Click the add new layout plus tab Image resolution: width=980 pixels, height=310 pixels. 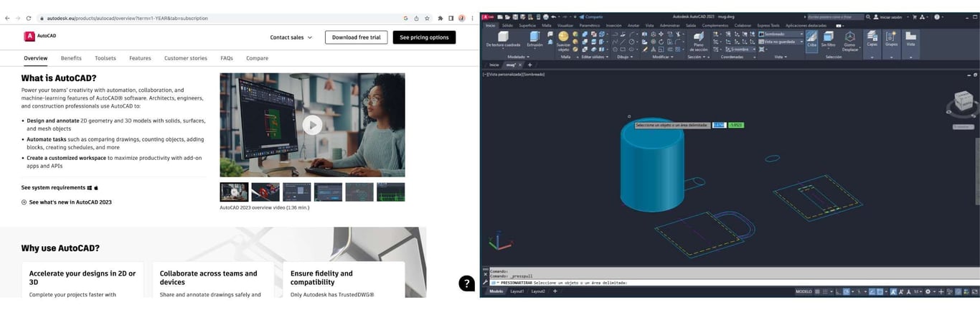tap(555, 291)
